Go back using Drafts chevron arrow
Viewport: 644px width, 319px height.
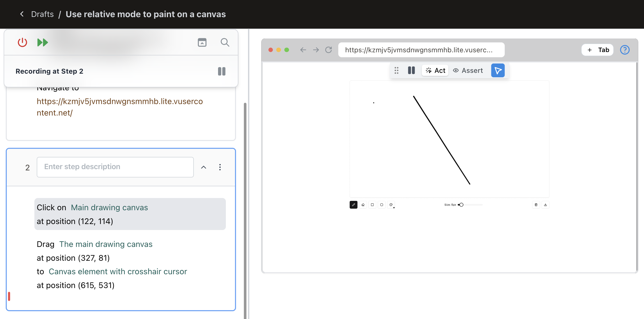click(22, 14)
